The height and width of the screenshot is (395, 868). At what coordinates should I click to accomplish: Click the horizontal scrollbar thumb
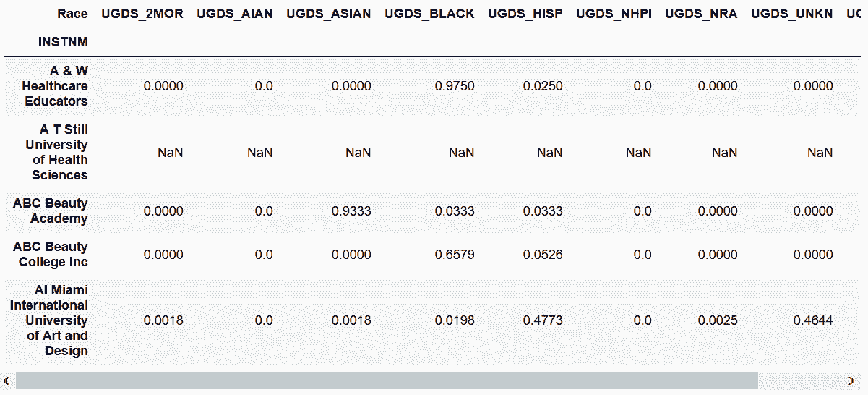[x=387, y=381]
